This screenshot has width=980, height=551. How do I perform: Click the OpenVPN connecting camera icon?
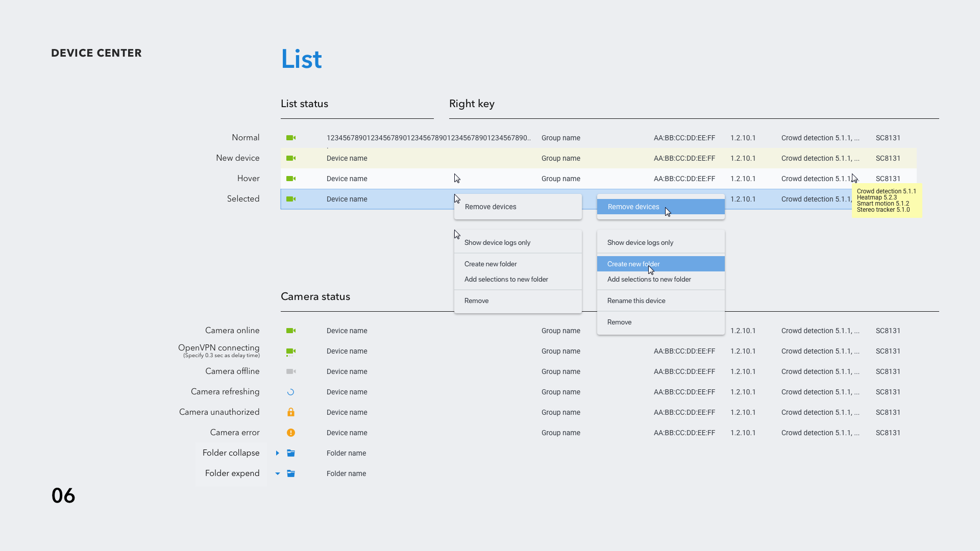(x=291, y=351)
